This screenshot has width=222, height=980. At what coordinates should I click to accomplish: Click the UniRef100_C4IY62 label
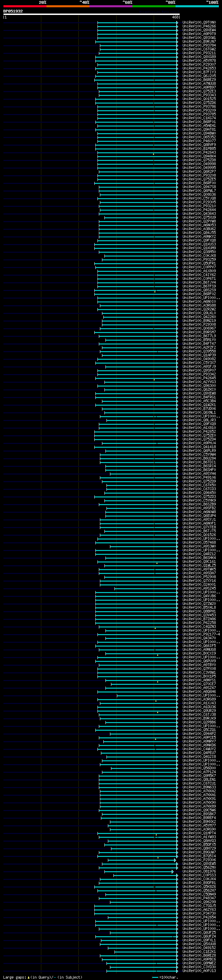[199, 275]
